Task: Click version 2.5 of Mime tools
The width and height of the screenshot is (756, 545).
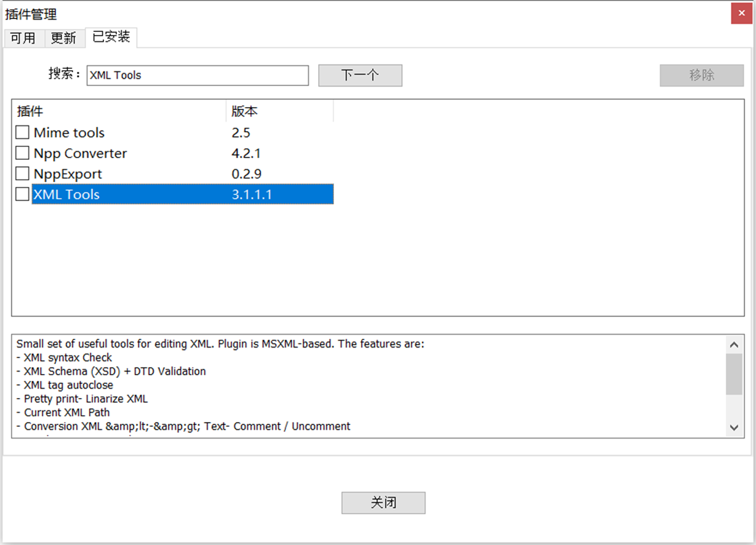Action: [x=241, y=132]
